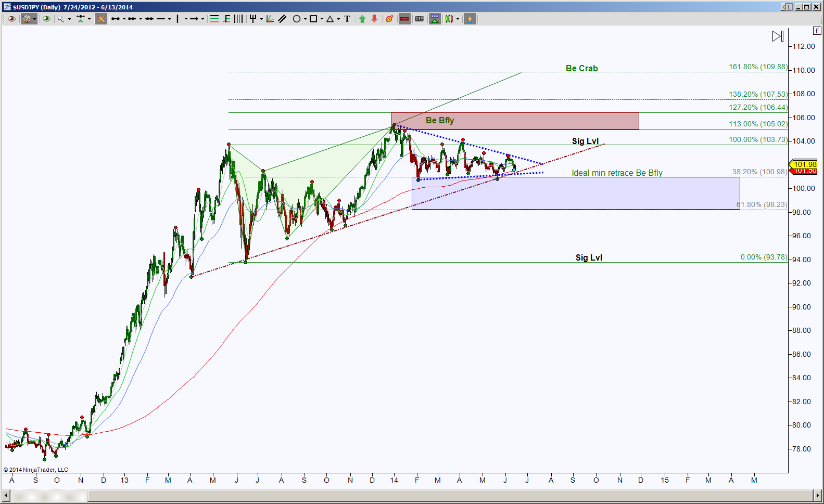
Task: Toggle the red bar toolbar button
Action: point(404,19)
